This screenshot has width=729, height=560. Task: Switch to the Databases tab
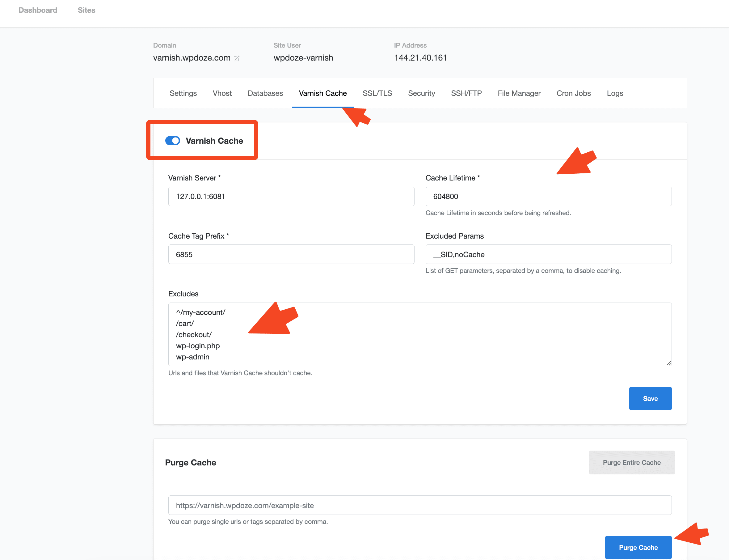click(x=265, y=93)
